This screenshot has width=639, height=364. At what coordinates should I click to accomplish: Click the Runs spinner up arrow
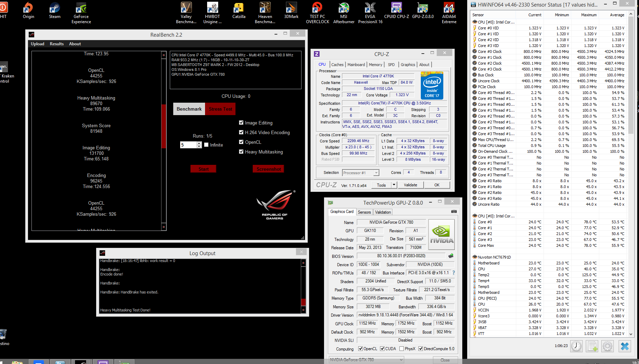coord(199,143)
